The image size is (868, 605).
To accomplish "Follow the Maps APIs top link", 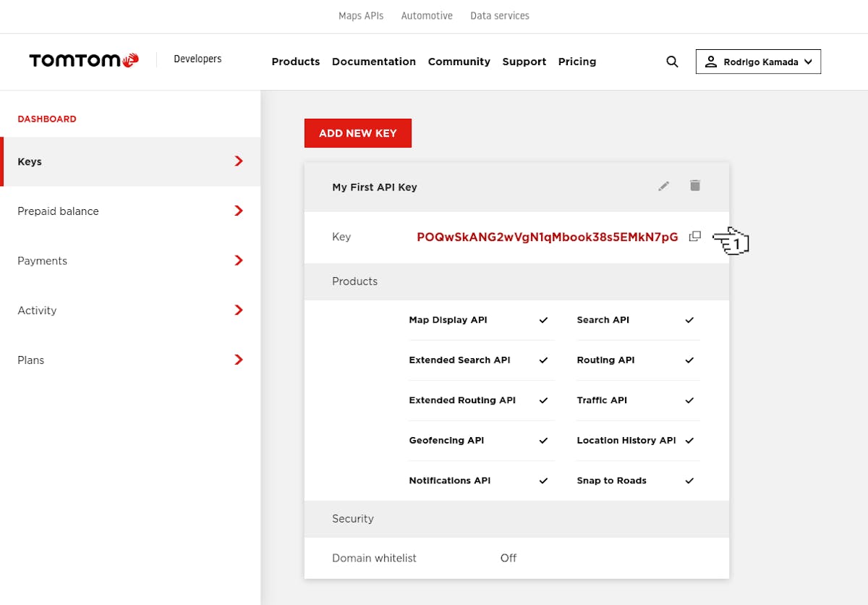I will (361, 16).
